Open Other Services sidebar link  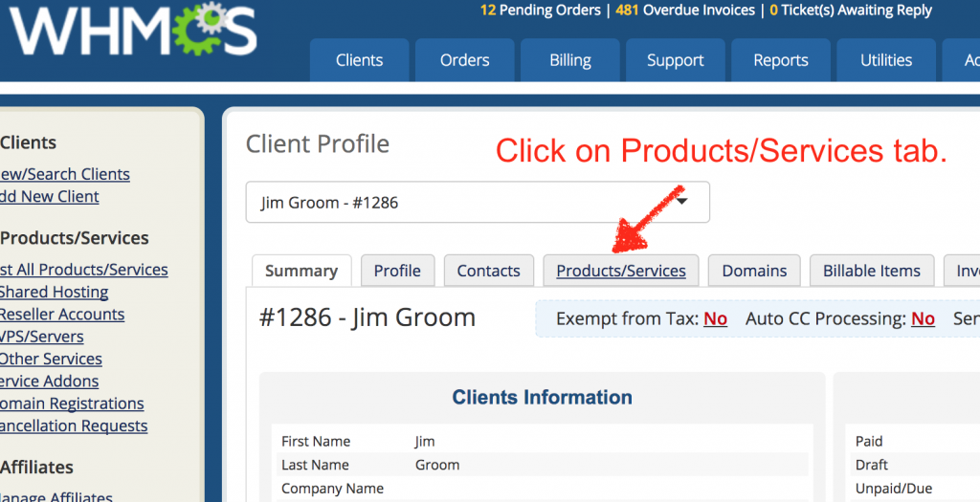[50, 359]
